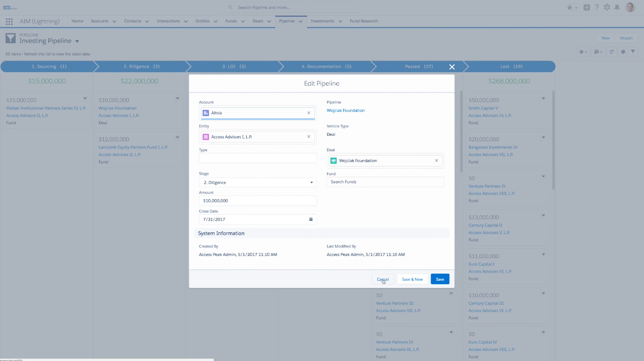644x361 pixels.
Task: Clear the Altvia account selection
Action: 309,113
